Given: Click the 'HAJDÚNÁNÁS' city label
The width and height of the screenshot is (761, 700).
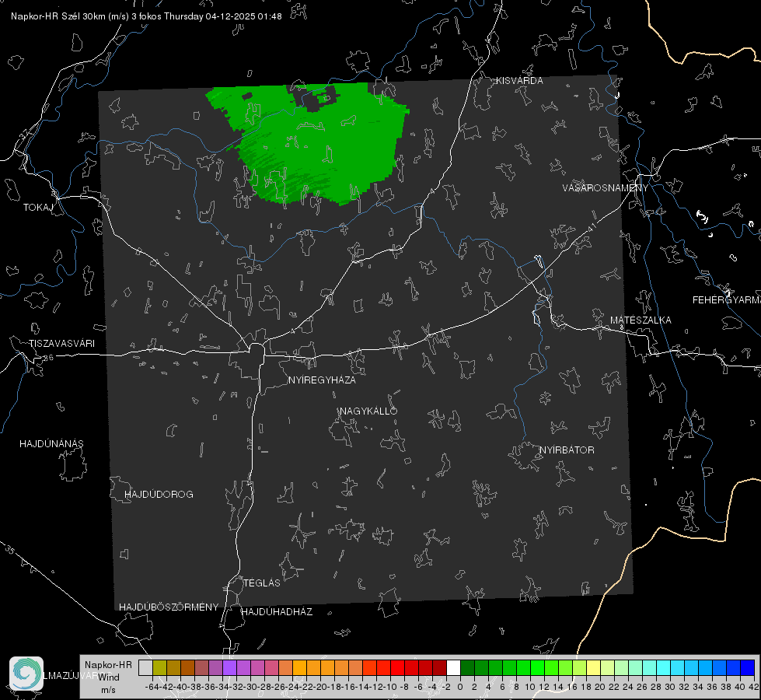Looking at the screenshot, I should [x=51, y=443].
